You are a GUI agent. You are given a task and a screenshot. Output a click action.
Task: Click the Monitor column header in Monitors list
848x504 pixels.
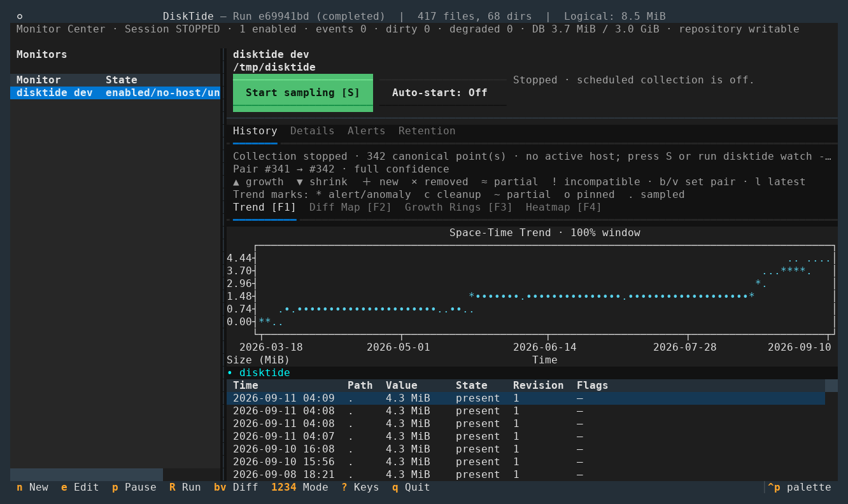pos(39,80)
